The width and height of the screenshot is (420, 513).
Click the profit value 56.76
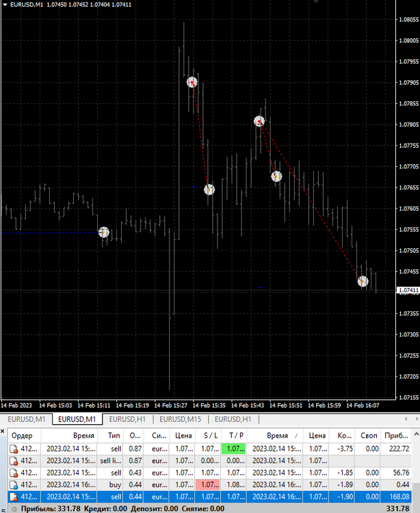coord(401,473)
